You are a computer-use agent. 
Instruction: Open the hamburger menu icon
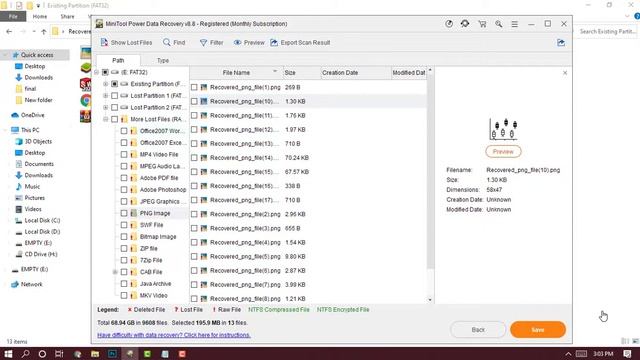(x=515, y=24)
